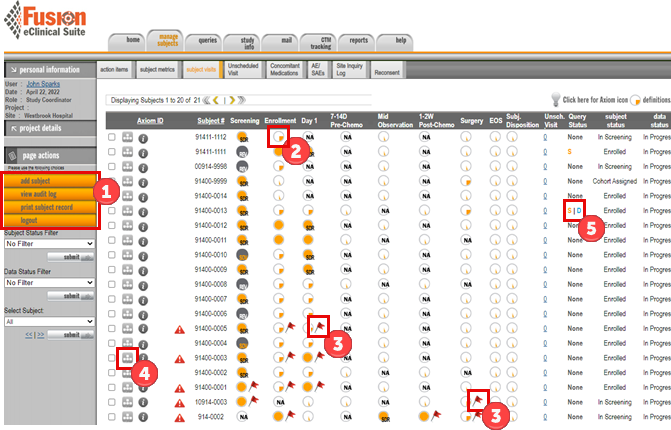Click logout button
Screen dimensions: 671x430
tap(50, 220)
